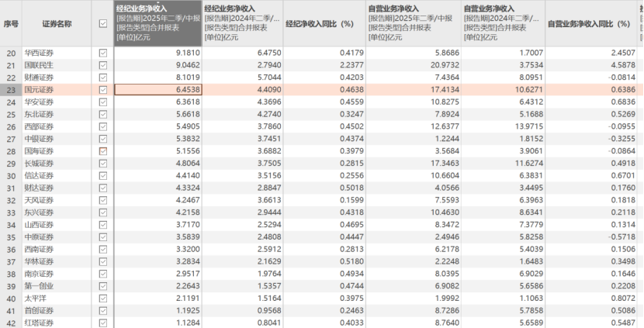This screenshot has height=328, width=644.
Task: Toggle the checkbox beside 红塔证券
Action: pos(103,323)
